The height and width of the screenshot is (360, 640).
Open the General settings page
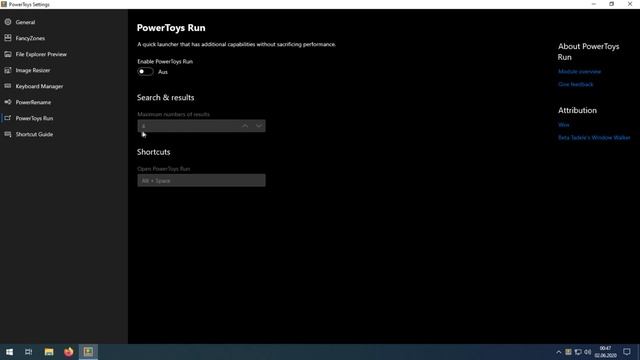[x=25, y=22]
